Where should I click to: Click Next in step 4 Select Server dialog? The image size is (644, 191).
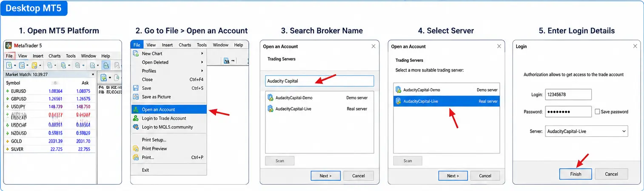pos(453,176)
